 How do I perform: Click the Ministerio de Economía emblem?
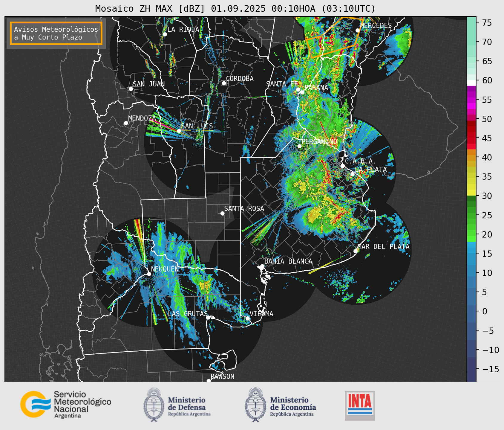[255, 405]
